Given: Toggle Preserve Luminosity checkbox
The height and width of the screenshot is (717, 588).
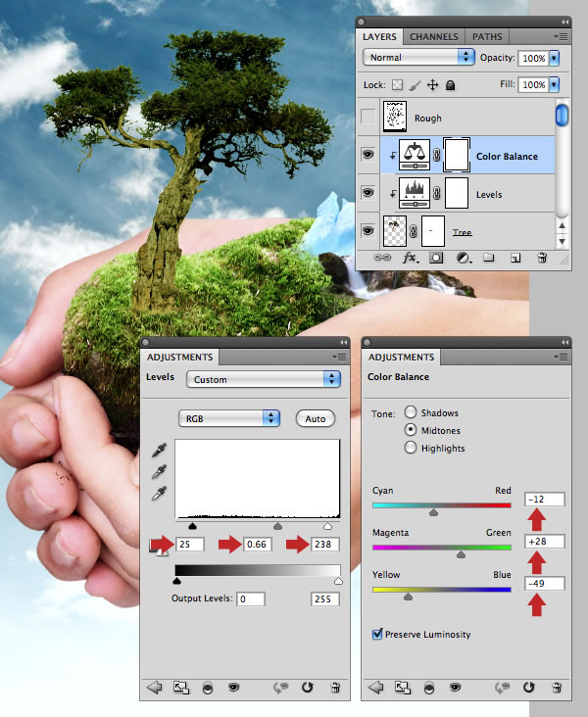Looking at the screenshot, I should 377,634.
